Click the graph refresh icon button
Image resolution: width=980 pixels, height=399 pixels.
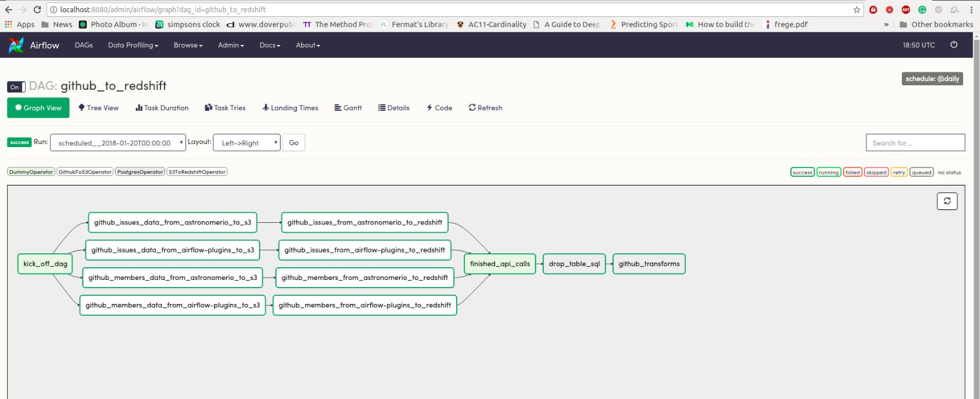pyautogui.click(x=947, y=201)
